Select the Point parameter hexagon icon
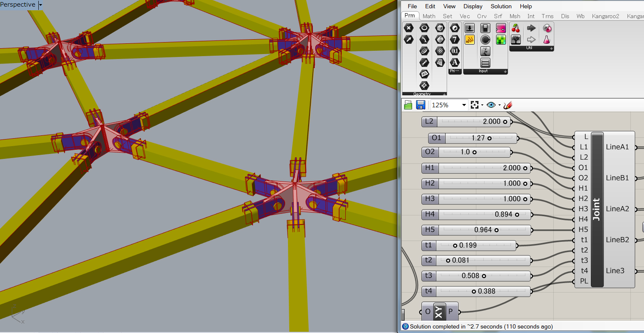 coord(408,28)
